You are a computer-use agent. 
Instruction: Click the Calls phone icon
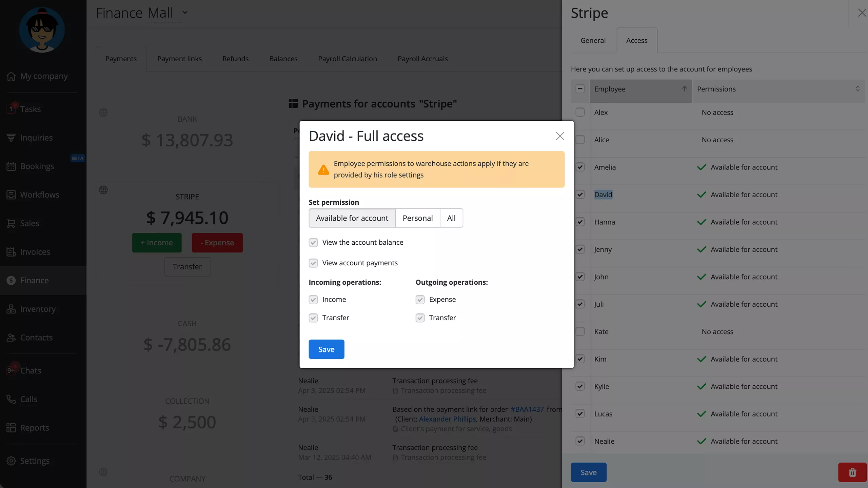[x=11, y=399]
